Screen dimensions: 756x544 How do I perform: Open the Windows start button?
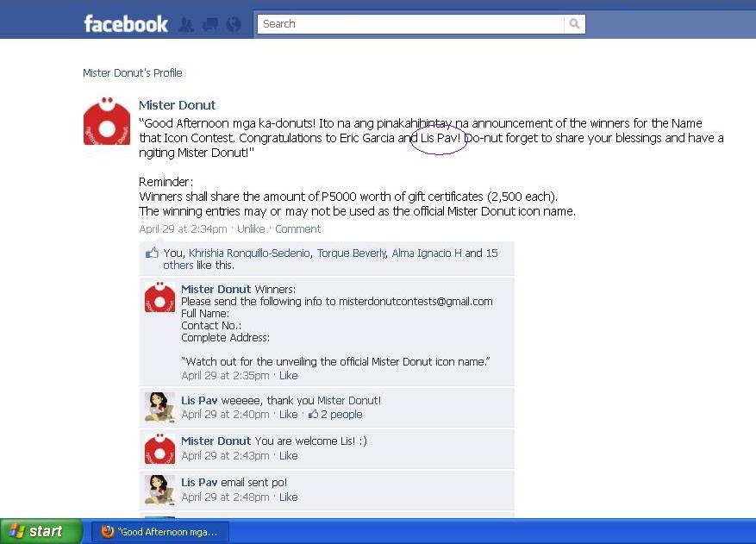[41, 531]
